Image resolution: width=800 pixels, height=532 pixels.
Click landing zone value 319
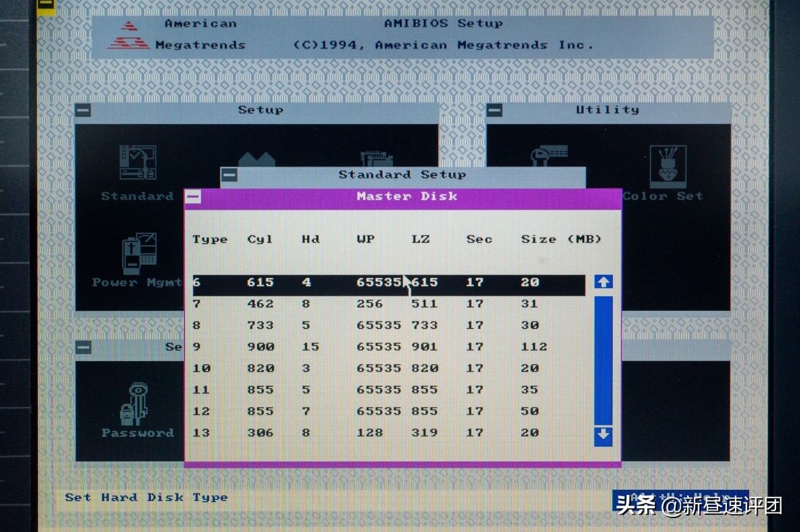click(x=425, y=433)
